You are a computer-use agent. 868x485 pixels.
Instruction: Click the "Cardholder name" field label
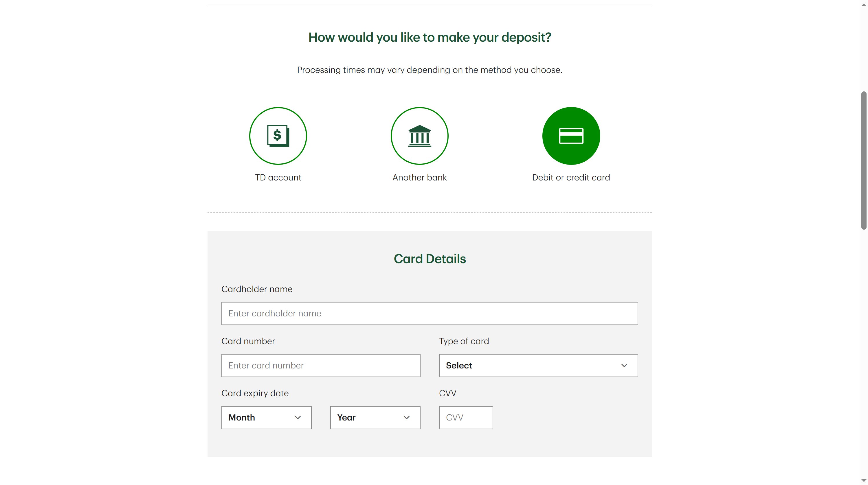tap(257, 289)
